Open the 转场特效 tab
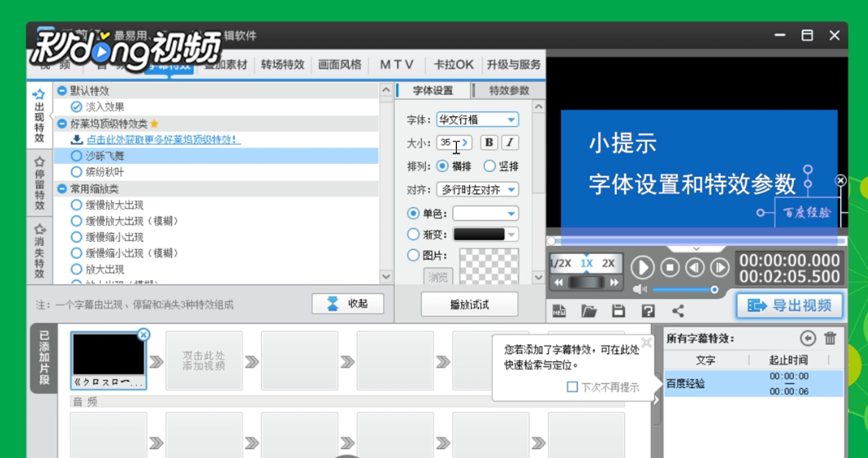Viewport: 868px width, 458px height. [x=283, y=65]
